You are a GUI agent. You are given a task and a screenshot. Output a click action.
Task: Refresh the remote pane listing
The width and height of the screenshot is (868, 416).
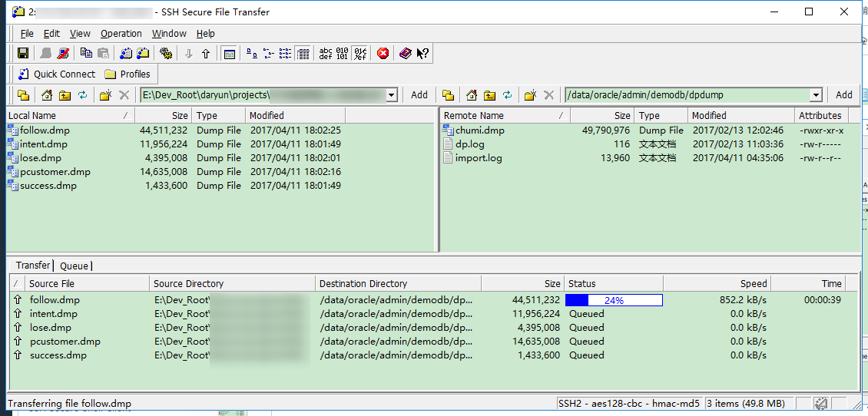tap(507, 95)
